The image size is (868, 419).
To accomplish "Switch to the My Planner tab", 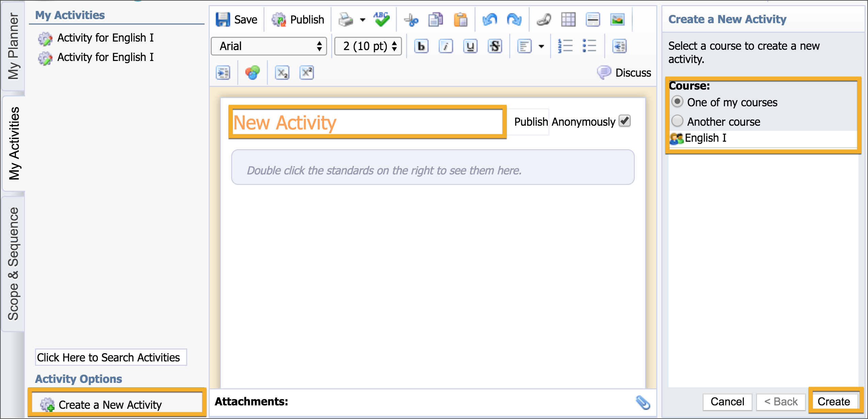I will [13, 46].
